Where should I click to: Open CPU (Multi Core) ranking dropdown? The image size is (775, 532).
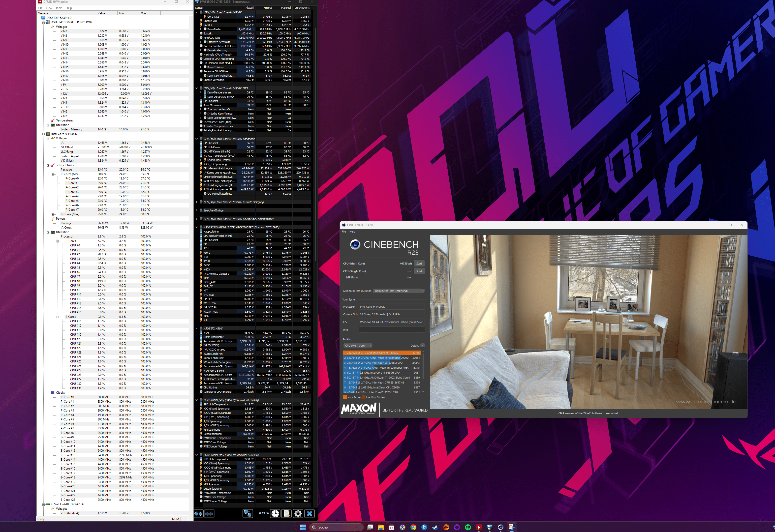358,345
